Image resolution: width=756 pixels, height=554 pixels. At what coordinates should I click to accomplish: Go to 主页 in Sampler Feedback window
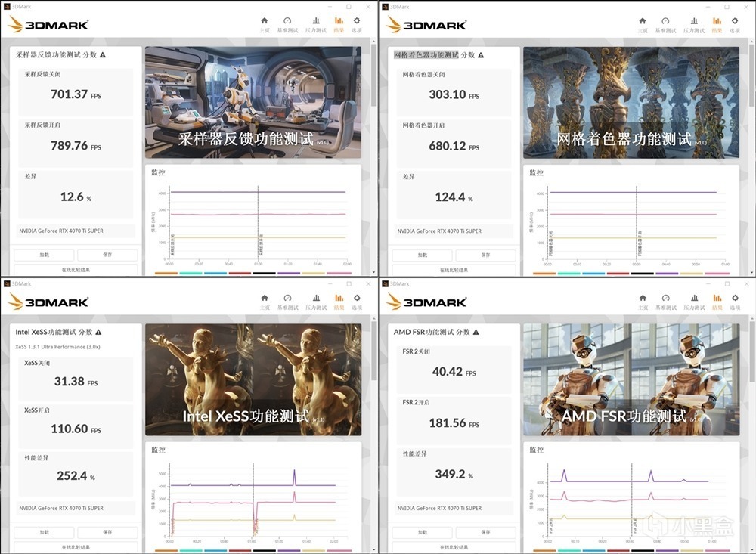click(264, 25)
